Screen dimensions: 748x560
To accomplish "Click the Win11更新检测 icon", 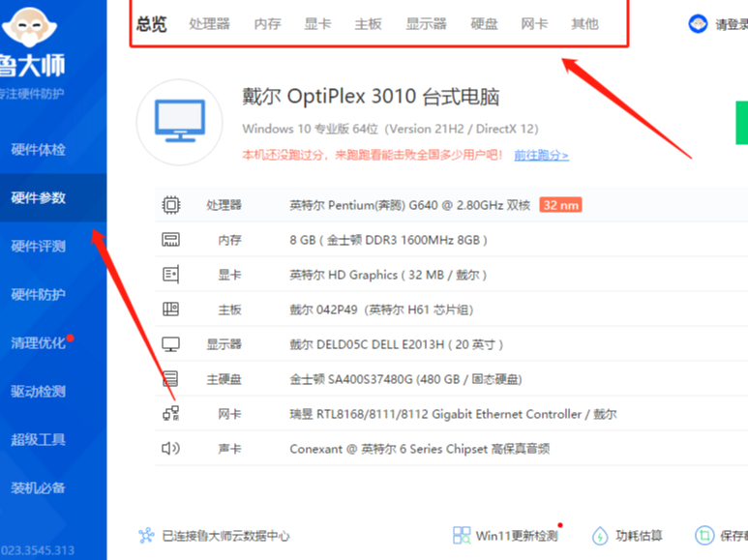I will click(x=462, y=536).
